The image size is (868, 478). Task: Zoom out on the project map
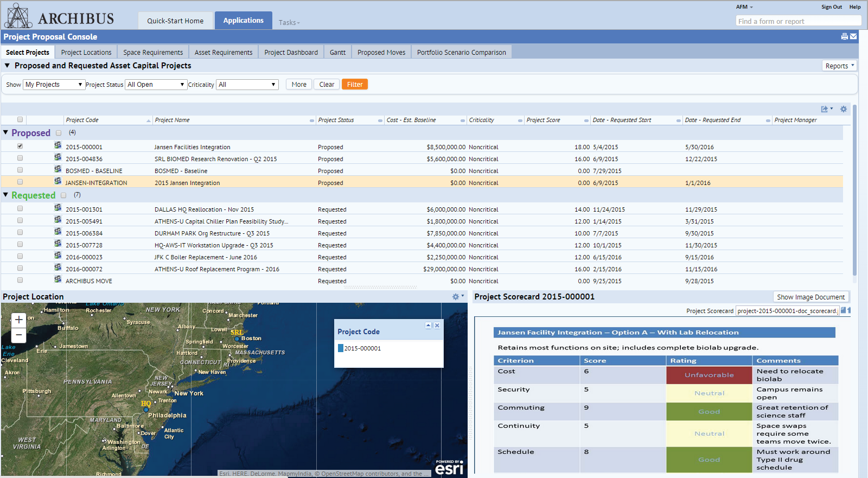pyautogui.click(x=19, y=335)
